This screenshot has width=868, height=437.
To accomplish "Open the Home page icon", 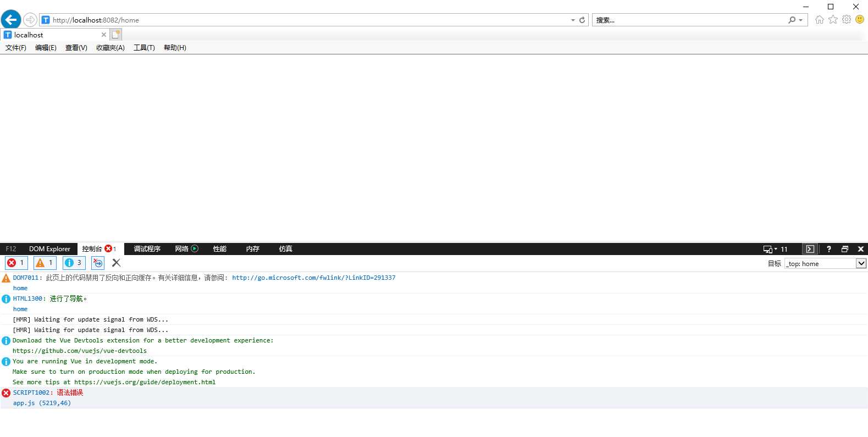I will [x=820, y=20].
